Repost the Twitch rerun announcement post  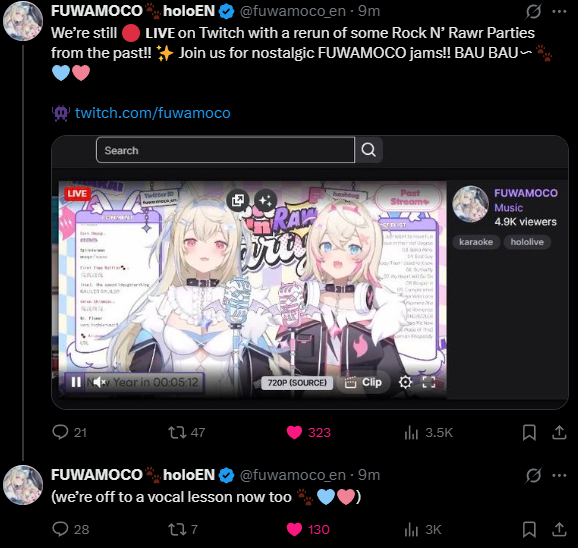coord(187,432)
